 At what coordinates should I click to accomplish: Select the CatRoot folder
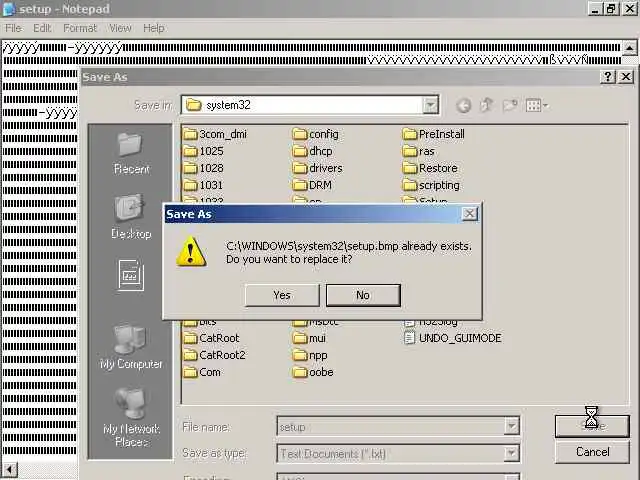coord(211,338)
